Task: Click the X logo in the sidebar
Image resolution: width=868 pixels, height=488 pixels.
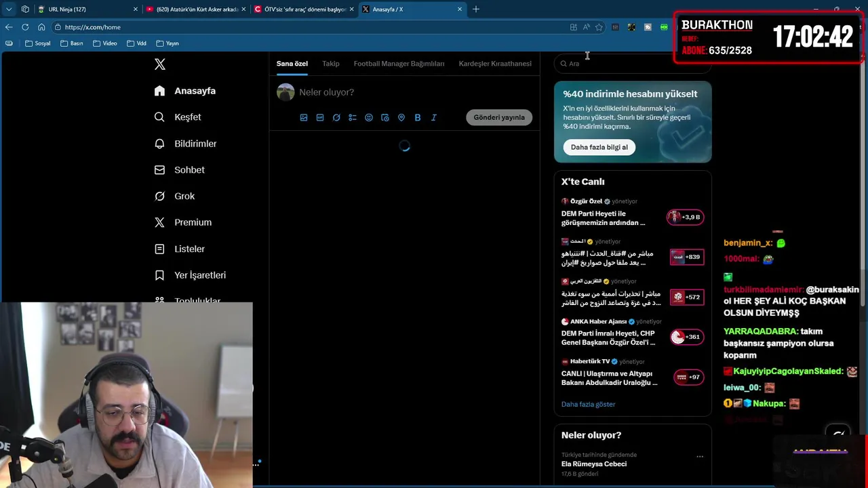Action: pos(160,64)
